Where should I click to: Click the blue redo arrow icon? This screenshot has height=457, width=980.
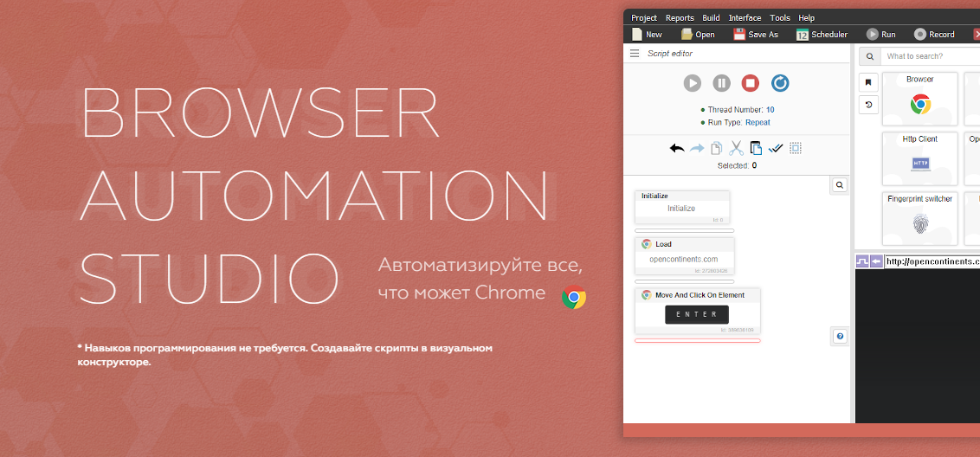coord(697,148)
